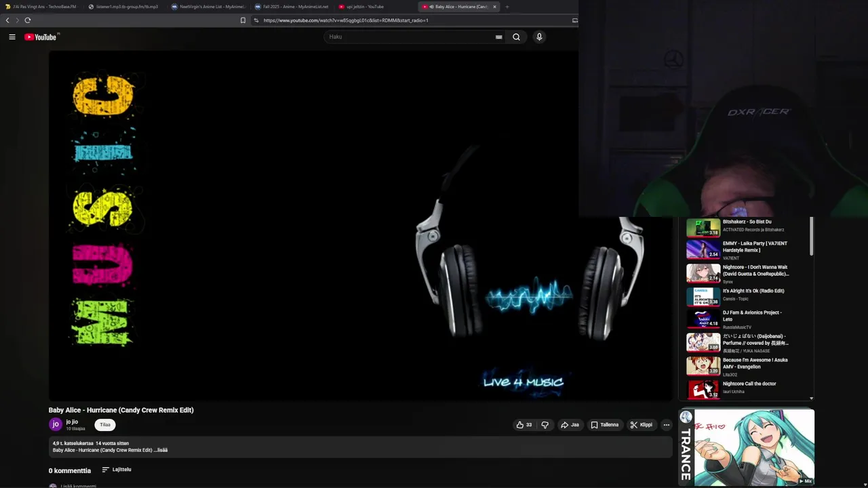Viewport: 868px width, 488px height.
Task: Reload the page with the refresh icon
Action: [x=28, y=20]
